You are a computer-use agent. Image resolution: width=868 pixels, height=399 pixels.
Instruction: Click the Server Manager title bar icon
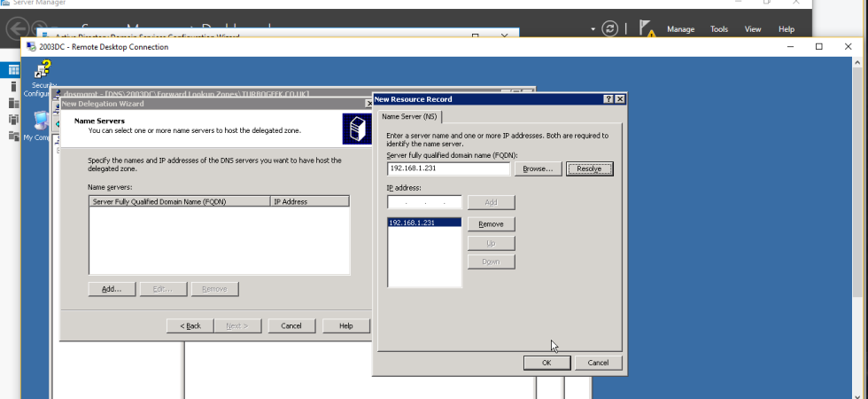tap(5, 2)
